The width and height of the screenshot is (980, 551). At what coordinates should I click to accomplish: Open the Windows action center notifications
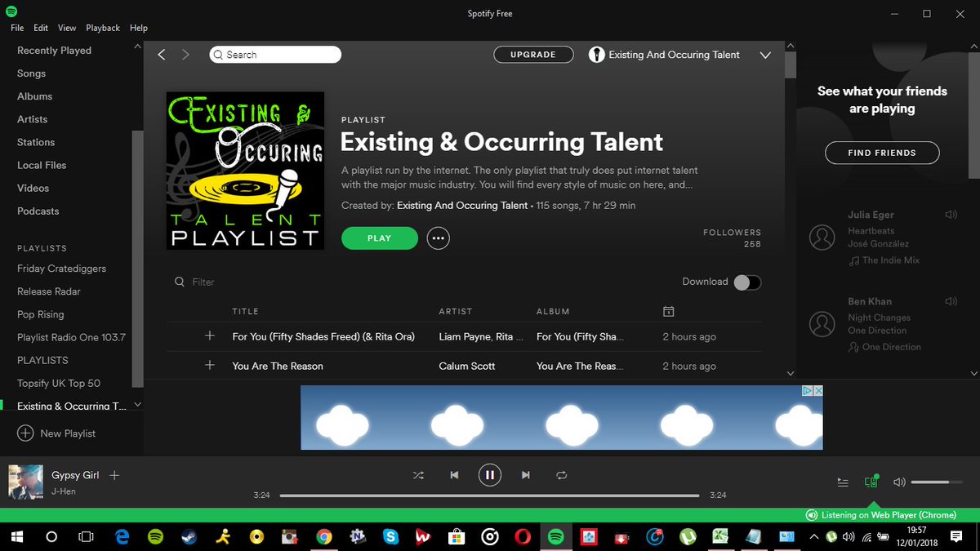coord(956,537)
